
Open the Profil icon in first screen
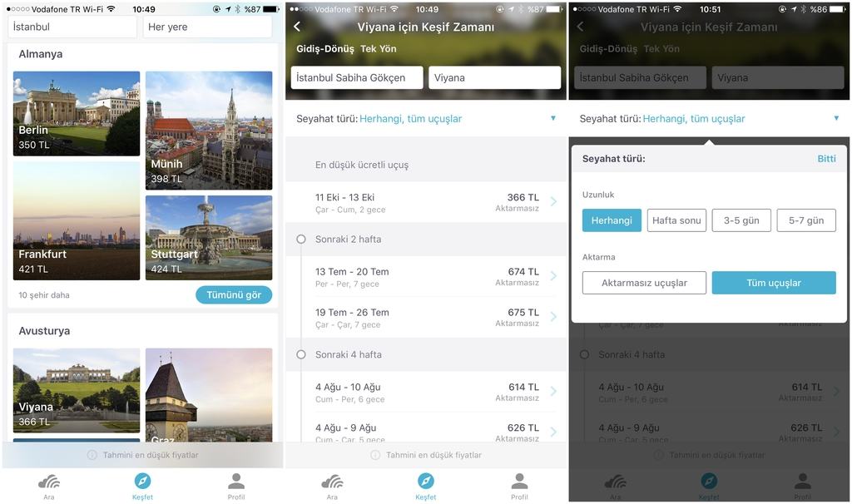click(x=235, y=482)
